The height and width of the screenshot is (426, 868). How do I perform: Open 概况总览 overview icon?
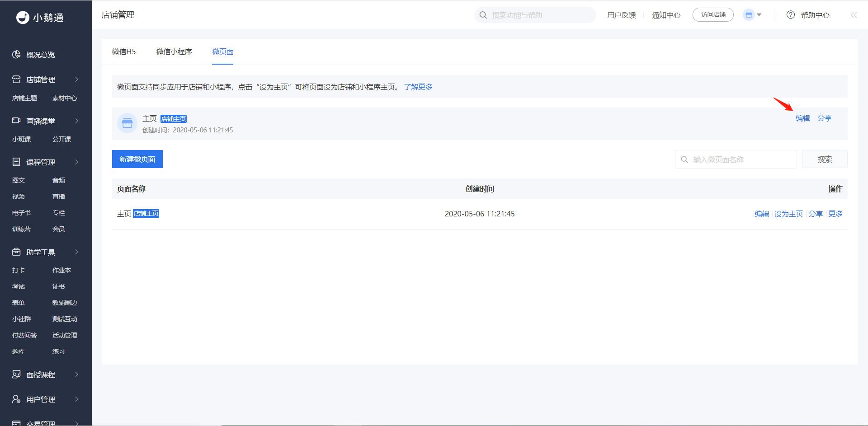16,55
